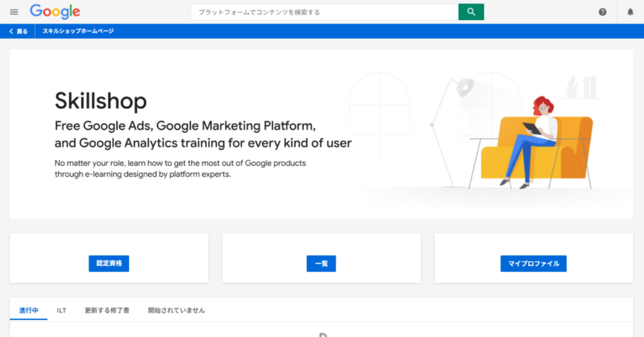Click "No matter your role" paragraph text

180,168
